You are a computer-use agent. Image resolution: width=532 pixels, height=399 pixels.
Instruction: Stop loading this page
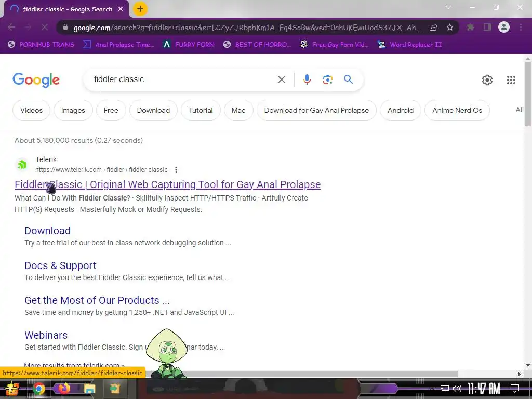pyautogui.click(x=45, y=27)
